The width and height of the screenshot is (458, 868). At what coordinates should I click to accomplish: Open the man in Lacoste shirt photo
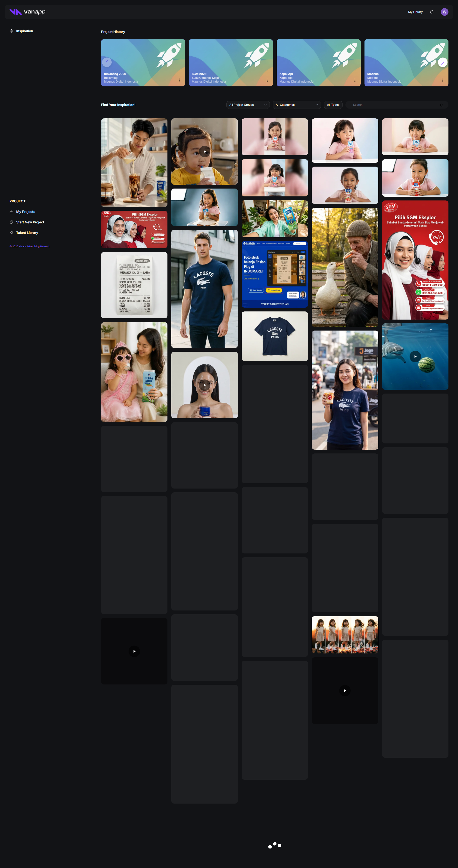coord(204,289)
